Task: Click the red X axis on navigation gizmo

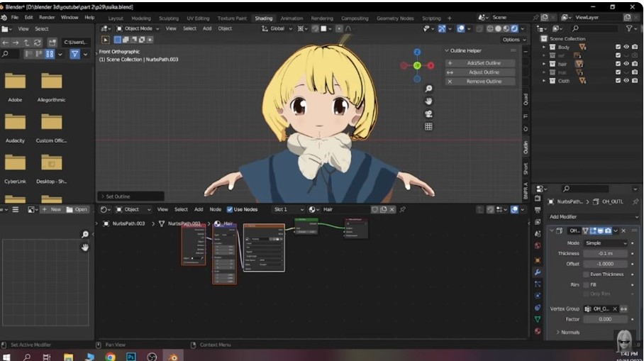Action: [x=431, y=65]
